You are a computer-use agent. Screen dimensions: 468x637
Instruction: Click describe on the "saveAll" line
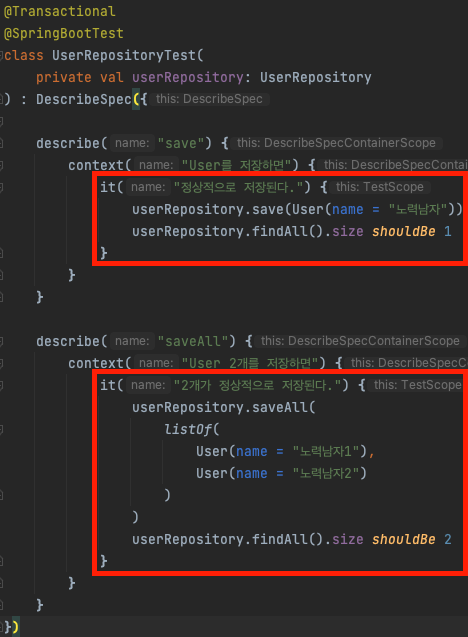68,341
